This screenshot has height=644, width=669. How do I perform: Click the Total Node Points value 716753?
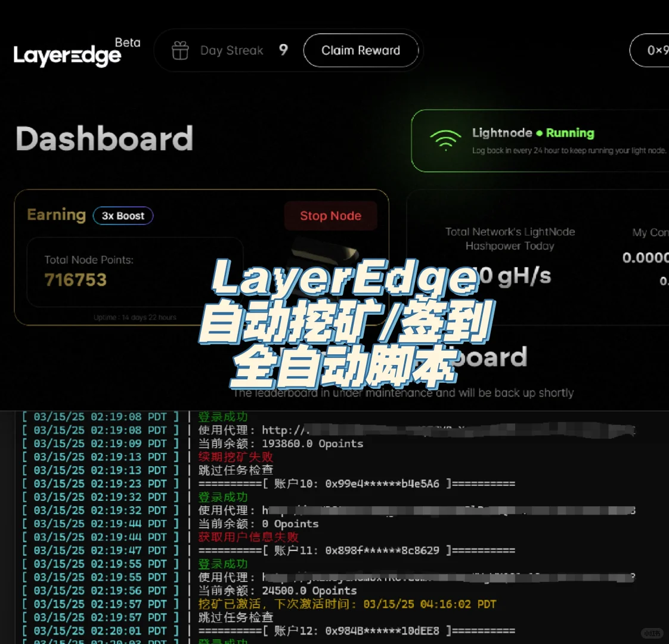75,280
